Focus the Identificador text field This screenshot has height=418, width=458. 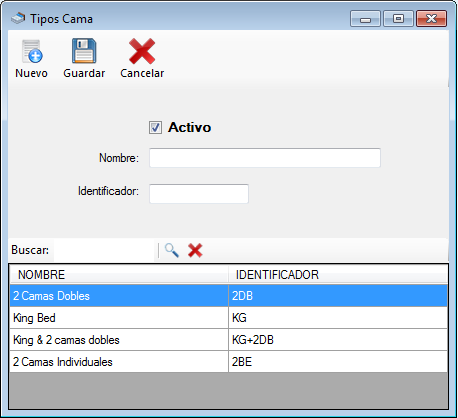click(x=199, y=193)
